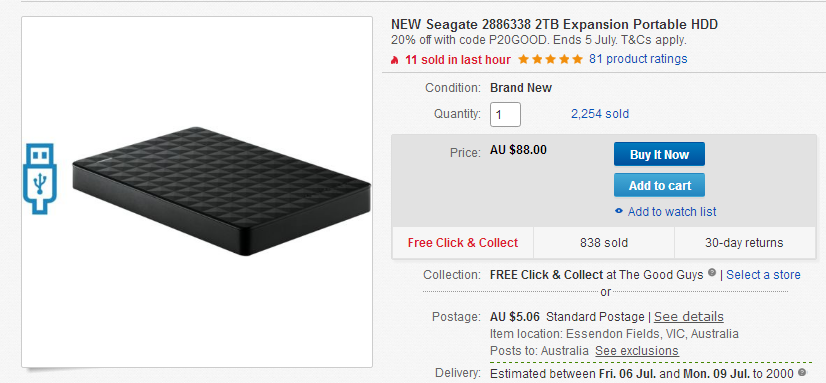Click the quantity input field

click(x=505, y=114)
